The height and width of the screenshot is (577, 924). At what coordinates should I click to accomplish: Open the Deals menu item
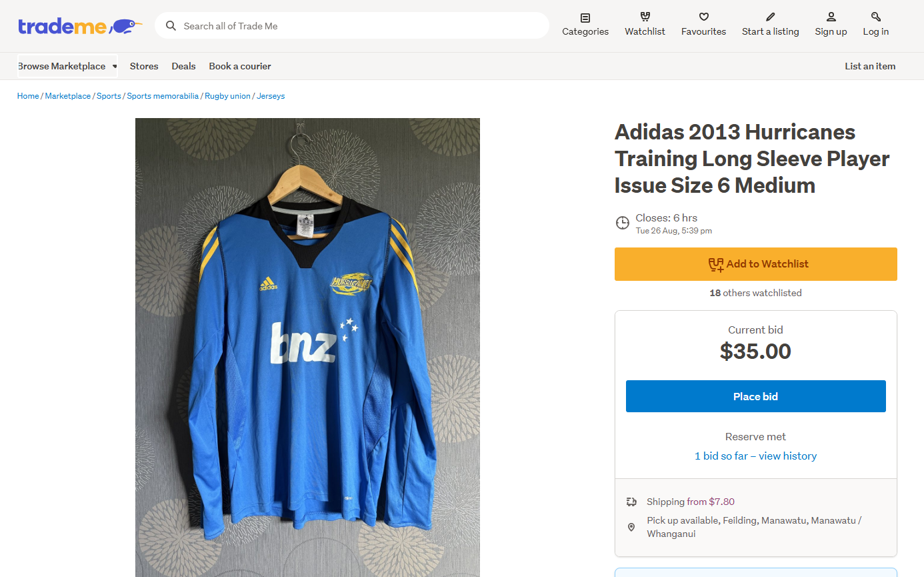(183, 66)
